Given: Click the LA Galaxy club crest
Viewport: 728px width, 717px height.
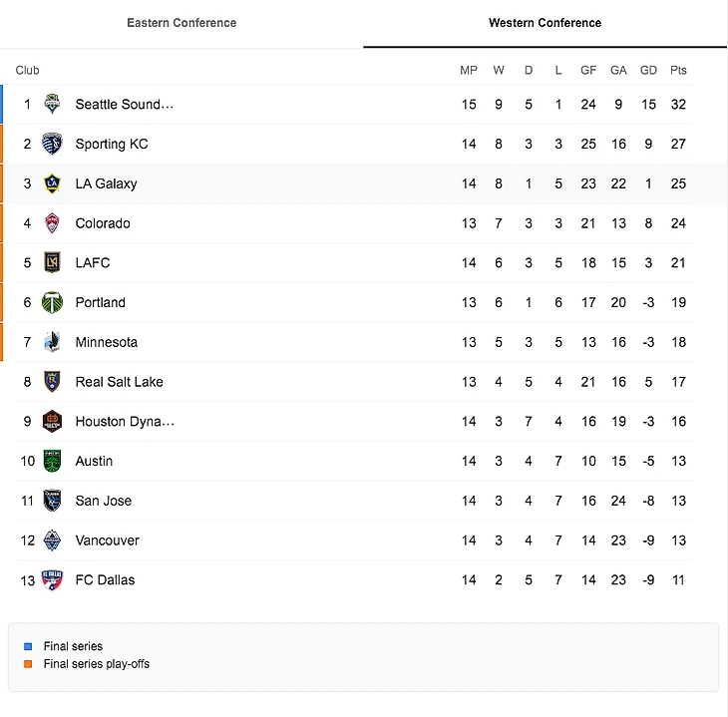Looking at the screenshot, I should click(x=52, y=183).
